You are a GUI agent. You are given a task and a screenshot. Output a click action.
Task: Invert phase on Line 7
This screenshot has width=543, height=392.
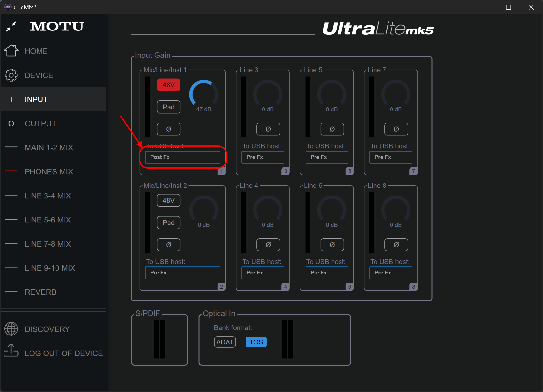click(x=396, y=129)
